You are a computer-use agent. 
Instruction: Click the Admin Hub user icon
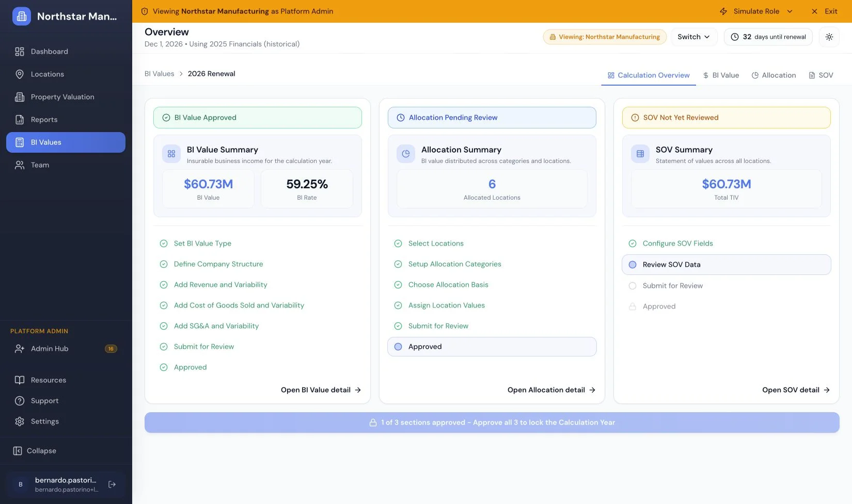(x=20, y=349)
